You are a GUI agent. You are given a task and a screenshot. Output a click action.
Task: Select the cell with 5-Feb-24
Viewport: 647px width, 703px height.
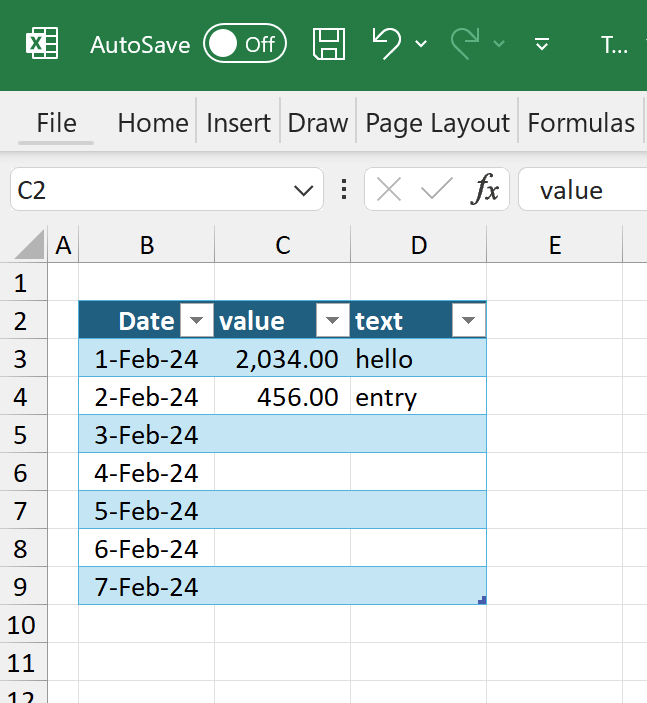[147, 511]
